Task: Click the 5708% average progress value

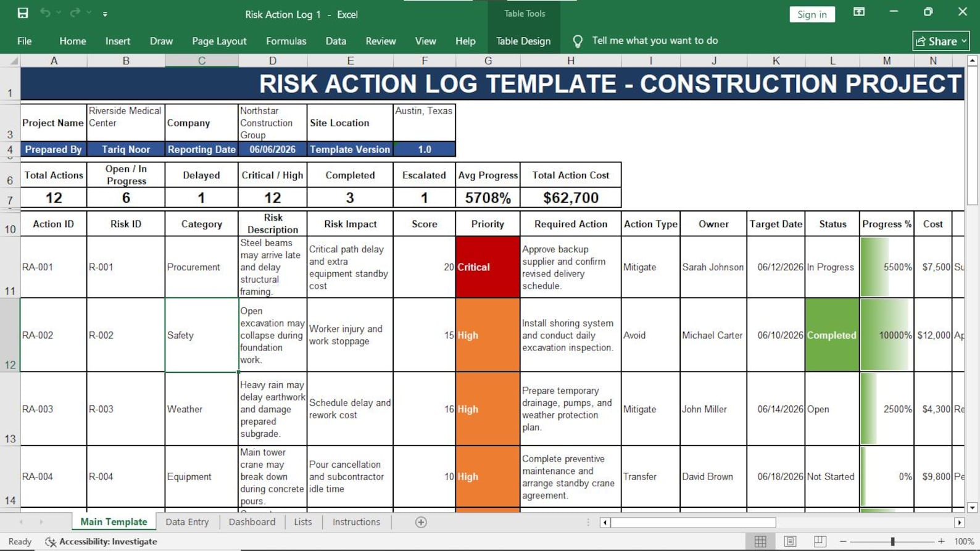Action: coord(488,198)
